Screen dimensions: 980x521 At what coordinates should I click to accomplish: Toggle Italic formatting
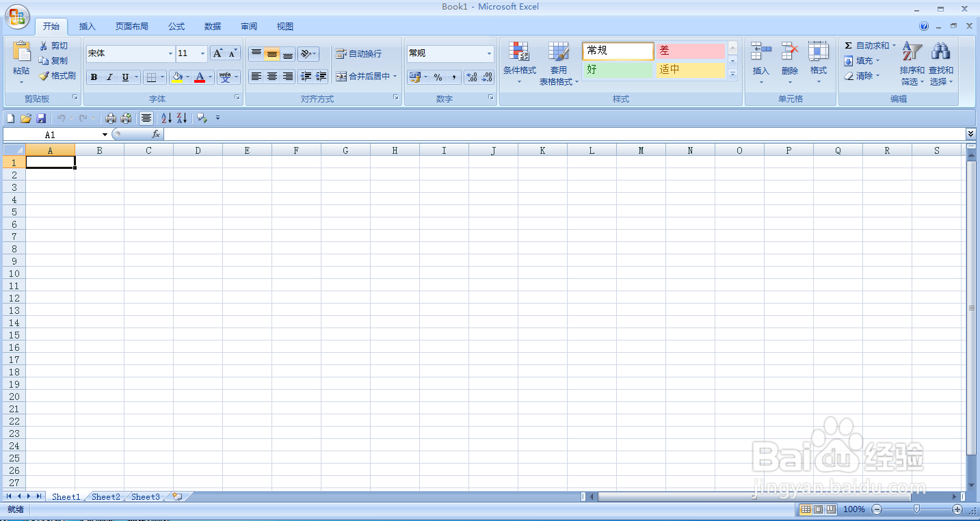coord(109,77)
